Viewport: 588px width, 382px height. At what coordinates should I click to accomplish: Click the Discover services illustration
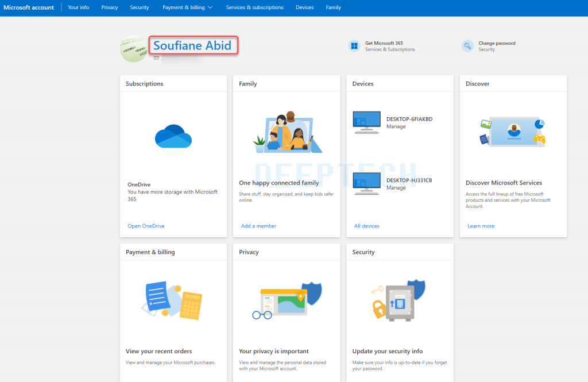[x=513, y=132]
